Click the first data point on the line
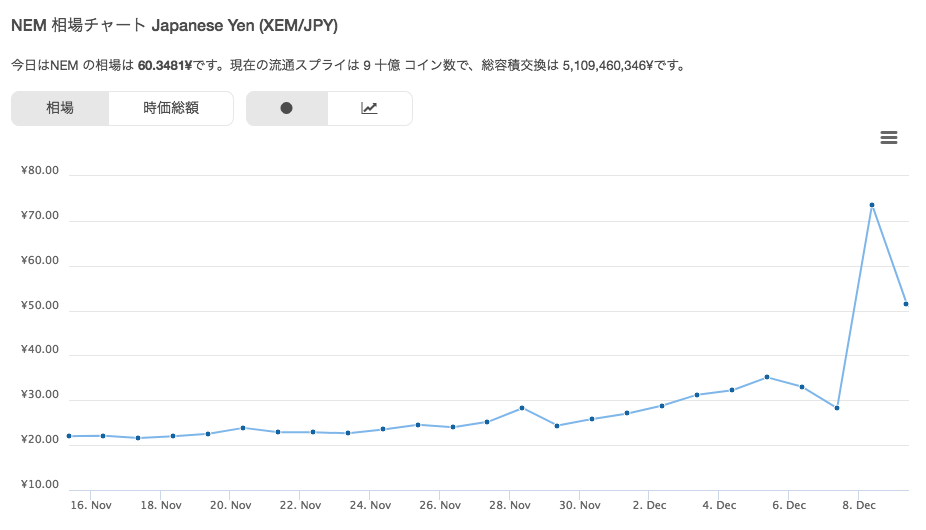Screen dimensions: 926x530 click(x=69, y=436)
